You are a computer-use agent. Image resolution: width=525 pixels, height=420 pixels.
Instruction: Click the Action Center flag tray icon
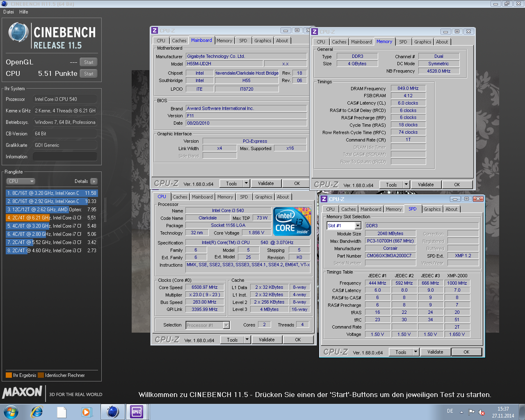point(471,412)
